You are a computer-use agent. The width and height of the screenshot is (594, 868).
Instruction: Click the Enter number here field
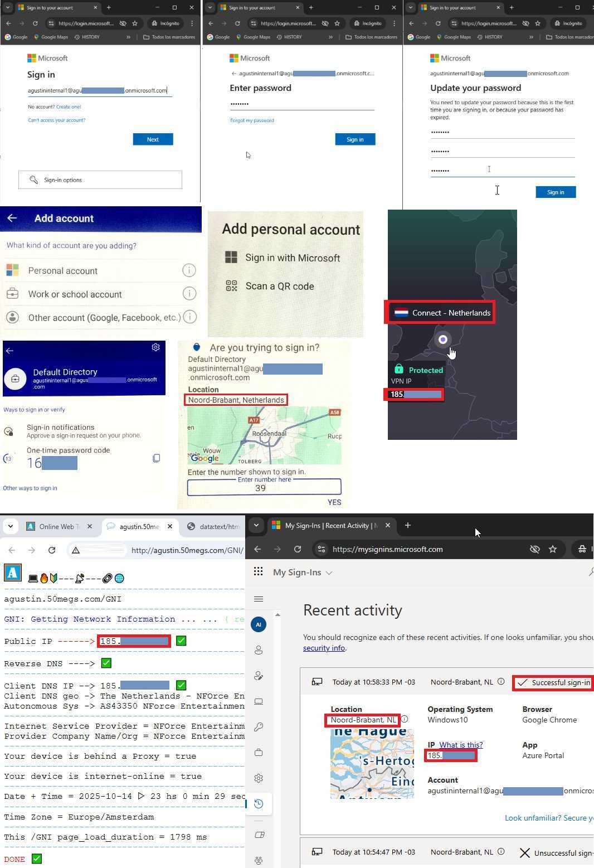tap(264, 487)
